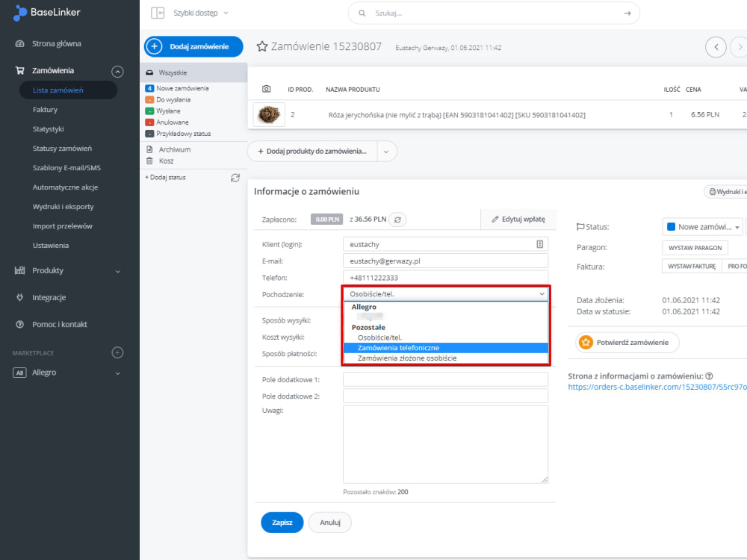Click + Dodaj status link
The height and width of the screenshot is (560, 747).
coord(165,177)
